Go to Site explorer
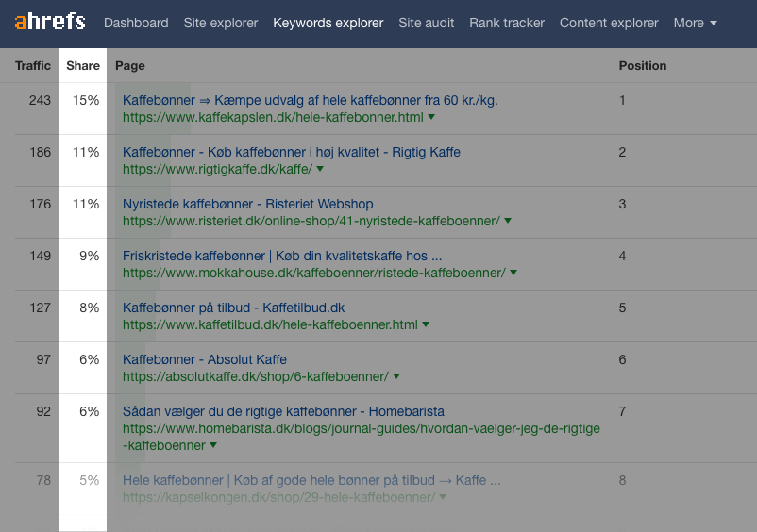757x532 pixels. [x=221, y=23]
